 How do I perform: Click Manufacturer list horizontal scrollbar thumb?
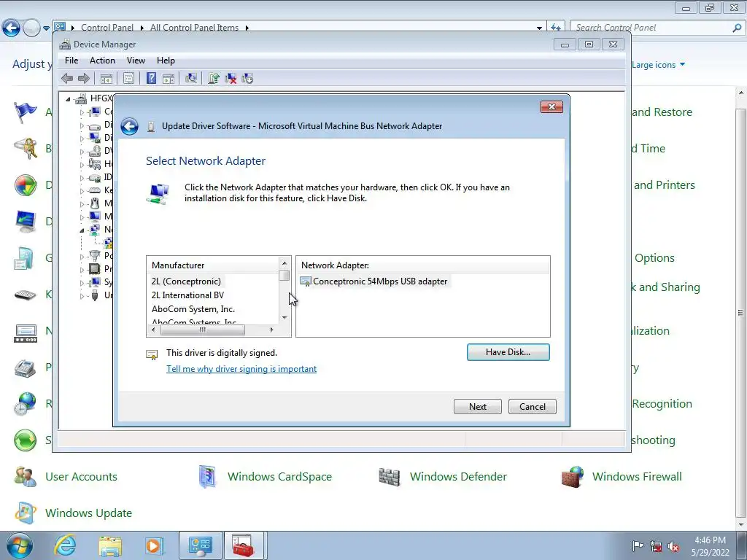point(203,330)
